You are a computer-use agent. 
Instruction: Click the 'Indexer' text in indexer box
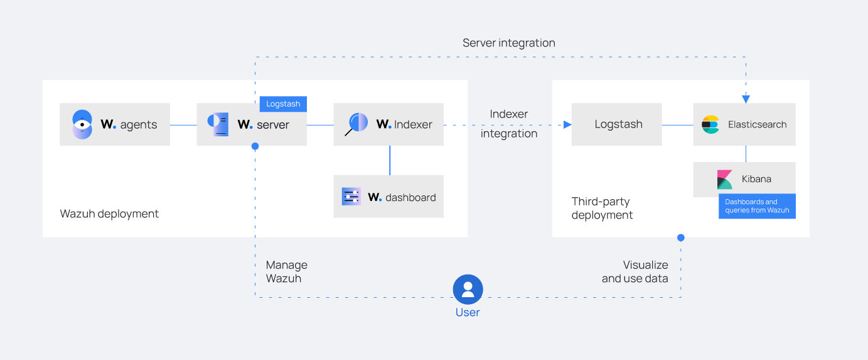[x=413, y=124]
